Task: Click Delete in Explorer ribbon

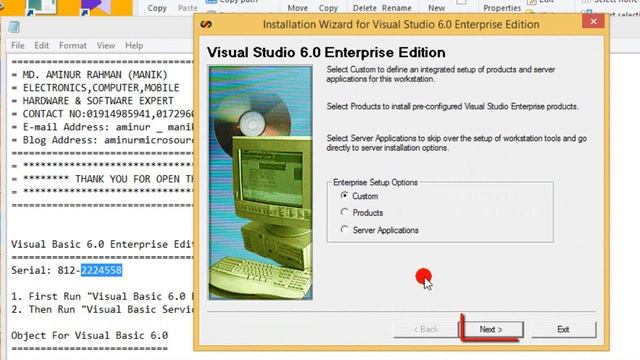Action: [364, 8]
